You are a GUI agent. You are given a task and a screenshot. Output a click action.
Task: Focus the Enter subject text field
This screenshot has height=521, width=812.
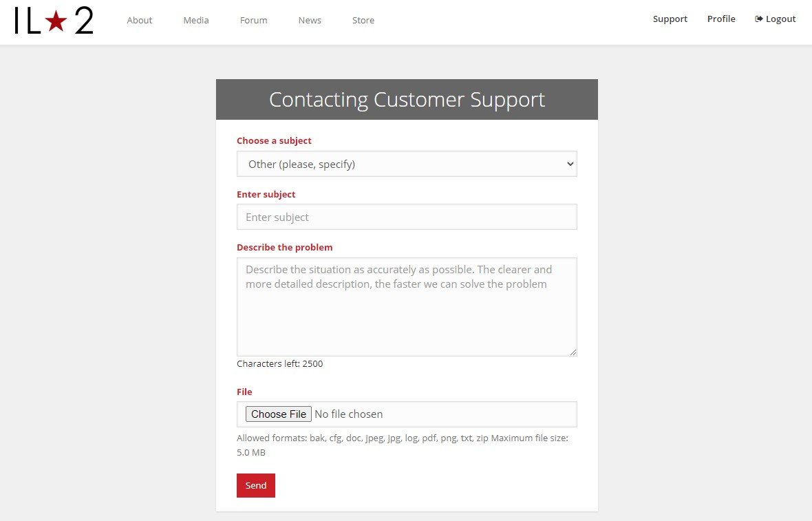coord(407,217)
